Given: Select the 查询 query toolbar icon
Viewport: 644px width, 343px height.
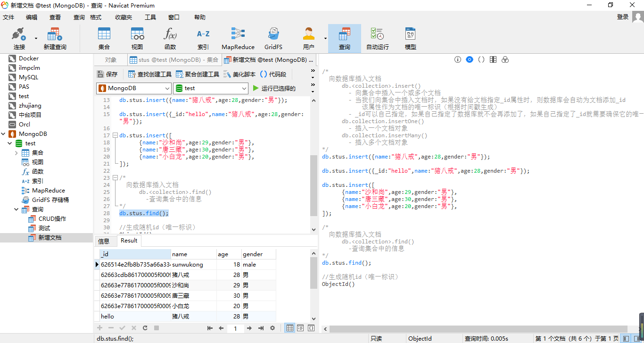Looking at the screenshot, I should coord(345,38).
